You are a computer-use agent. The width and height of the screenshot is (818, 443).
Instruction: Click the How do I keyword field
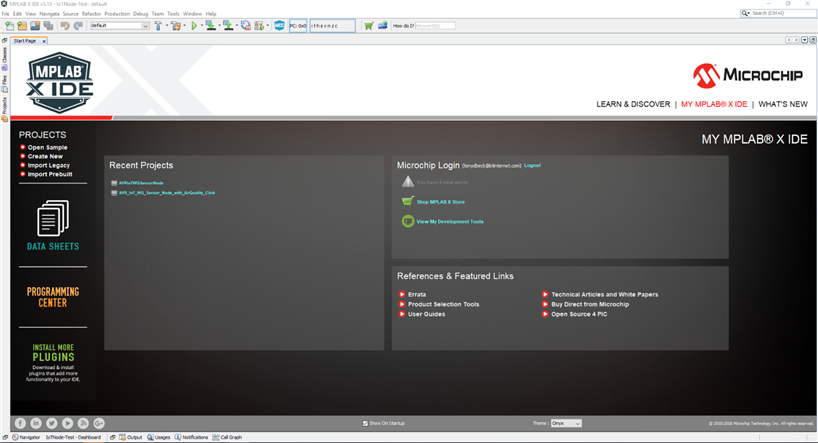pyautogui.click(x=435, y=26)
